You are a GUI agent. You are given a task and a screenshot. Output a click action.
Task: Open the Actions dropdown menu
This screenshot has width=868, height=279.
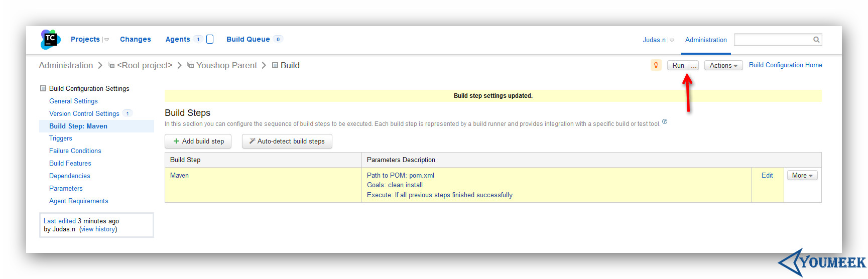click(x=723, y=65)
